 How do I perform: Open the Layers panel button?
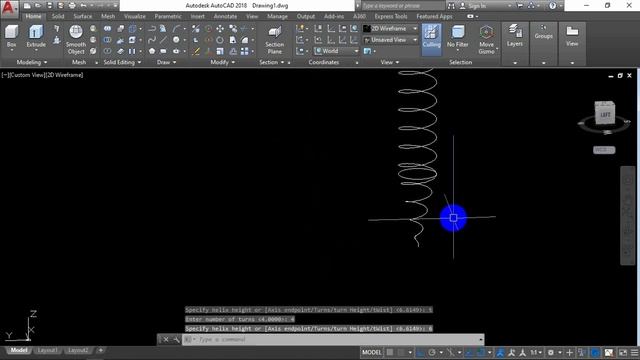[515, 36]
